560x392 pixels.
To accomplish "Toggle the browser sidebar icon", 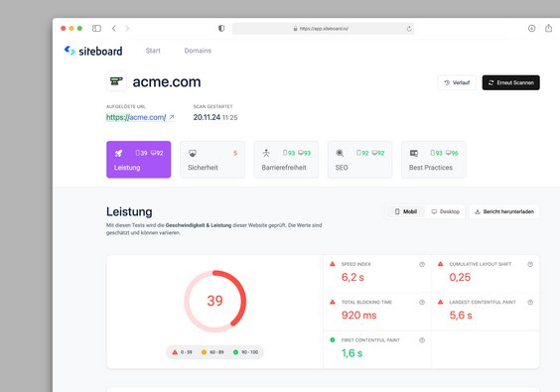I will coord(96,28).
